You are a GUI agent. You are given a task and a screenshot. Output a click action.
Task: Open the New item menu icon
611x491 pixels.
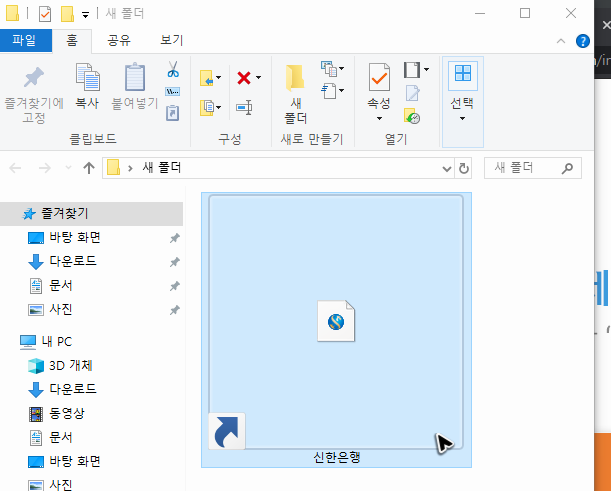[x=332, y=69]
